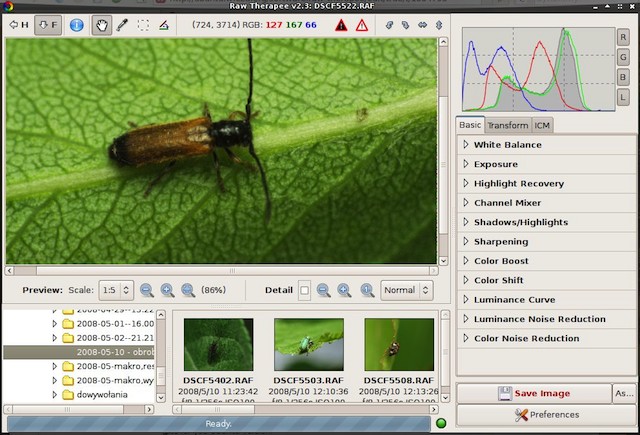The image size is (640, 435).
Task: Enable the Detail window checkbox
Action: pos(304,290)
